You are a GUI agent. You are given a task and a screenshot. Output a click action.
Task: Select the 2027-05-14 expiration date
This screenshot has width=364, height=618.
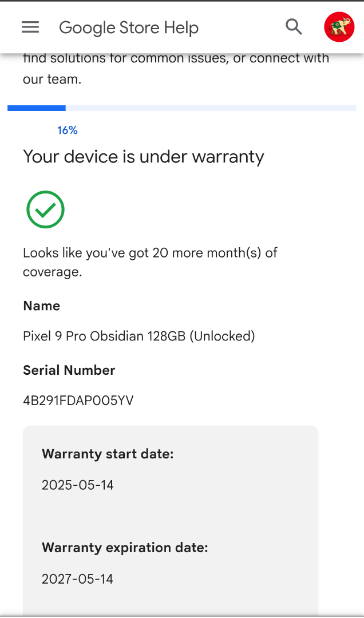coord(78,579)
